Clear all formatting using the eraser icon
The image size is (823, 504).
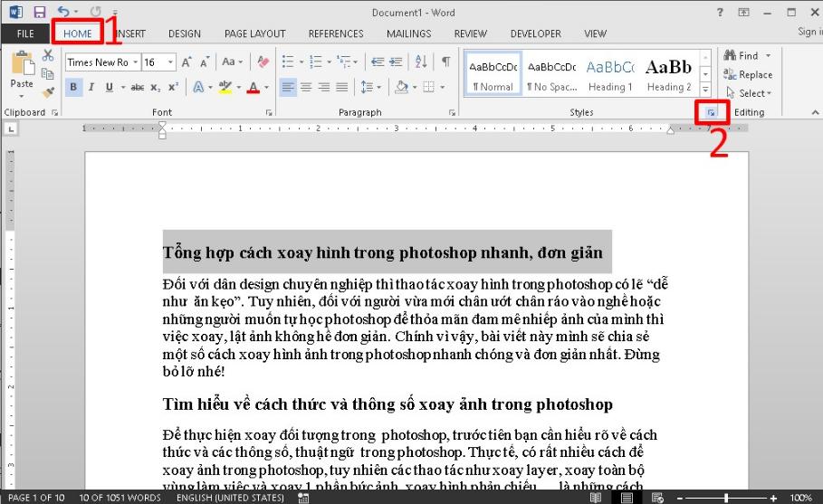point(263,62)
